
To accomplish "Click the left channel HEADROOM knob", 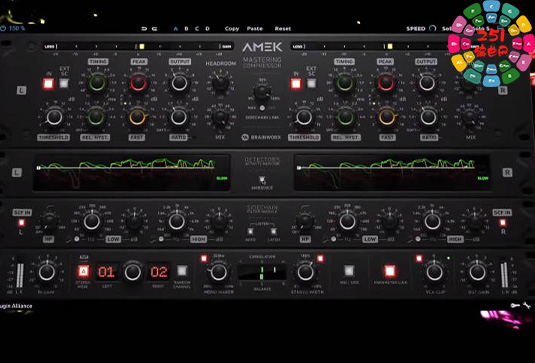I will tap(220, 82).
